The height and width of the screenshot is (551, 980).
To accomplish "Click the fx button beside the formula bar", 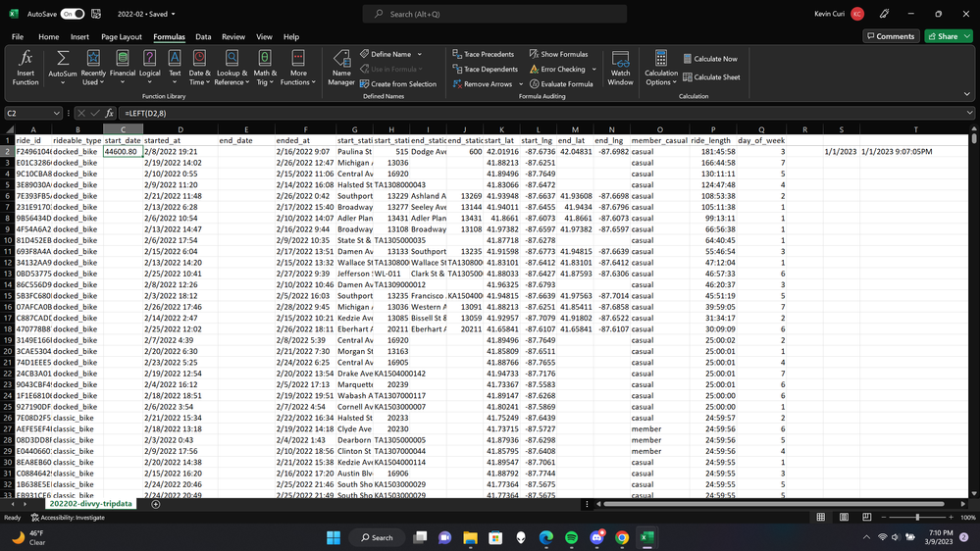I will coord(109,113).
